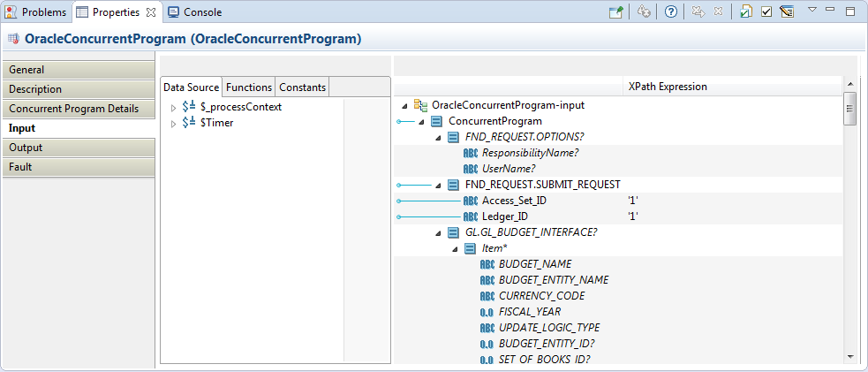This screenshot has height=372, width=868.
Task: Collapse the FND_REQUEST.SUBMIT_REQUEST node
Action: (438, 185)
